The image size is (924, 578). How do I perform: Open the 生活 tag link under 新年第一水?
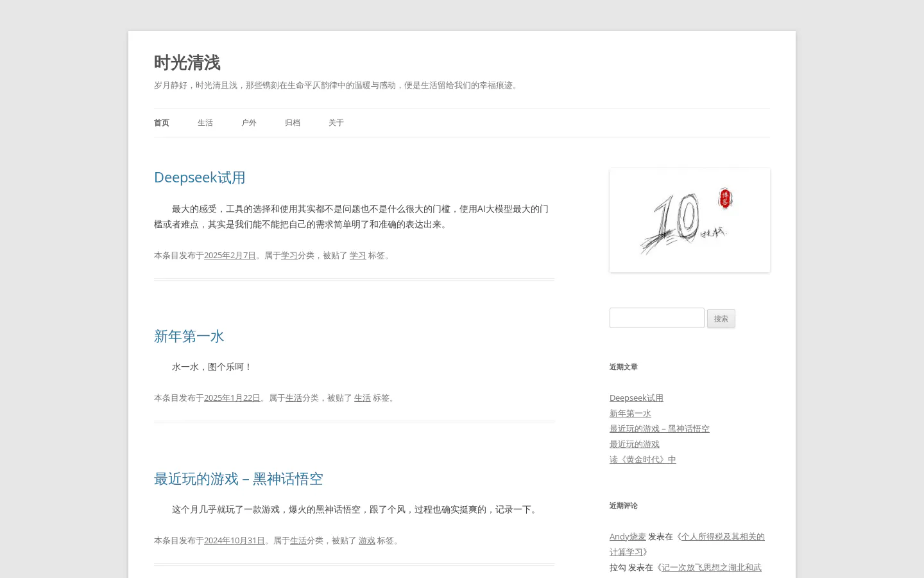click(x=363, y=398)
